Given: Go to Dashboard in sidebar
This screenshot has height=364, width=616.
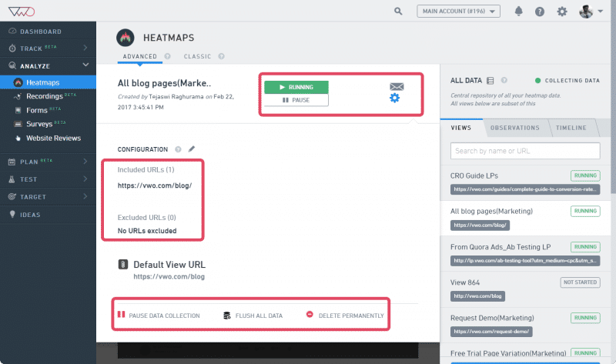Looking at the screenshot, I should click(48, 32).
